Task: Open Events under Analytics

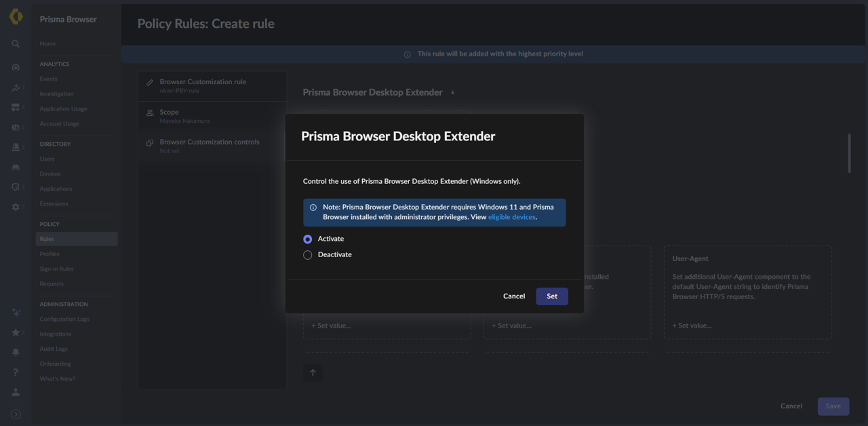Action: [x=48, y=79]
